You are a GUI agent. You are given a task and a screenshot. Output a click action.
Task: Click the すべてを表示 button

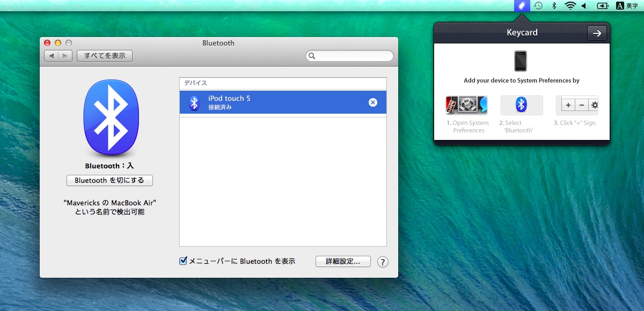coord(105,56)
